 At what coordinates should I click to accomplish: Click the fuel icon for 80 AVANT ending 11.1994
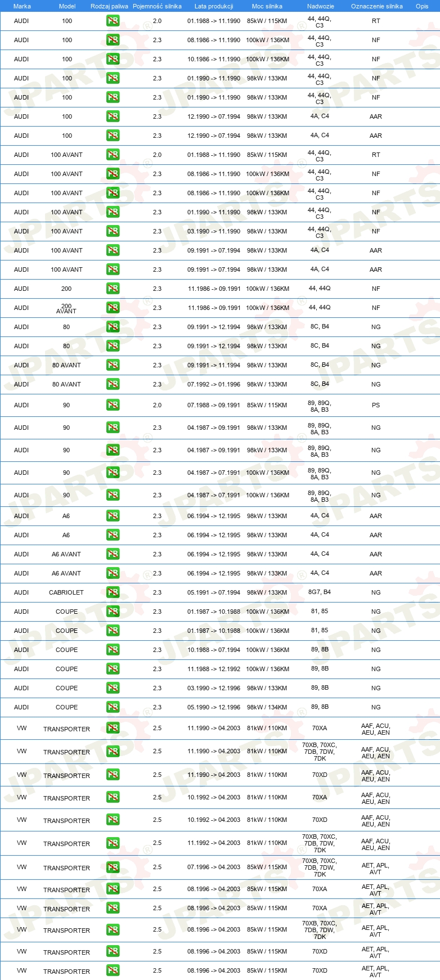[x=113, y=365]
